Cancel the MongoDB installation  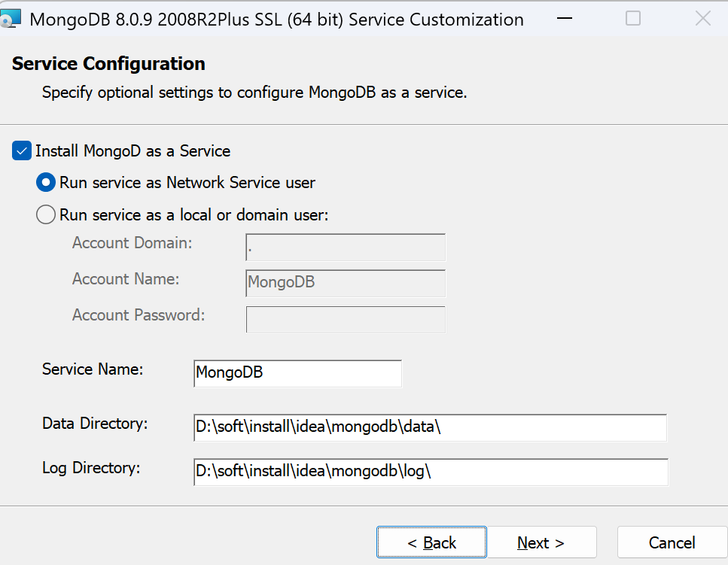[672, 542]
